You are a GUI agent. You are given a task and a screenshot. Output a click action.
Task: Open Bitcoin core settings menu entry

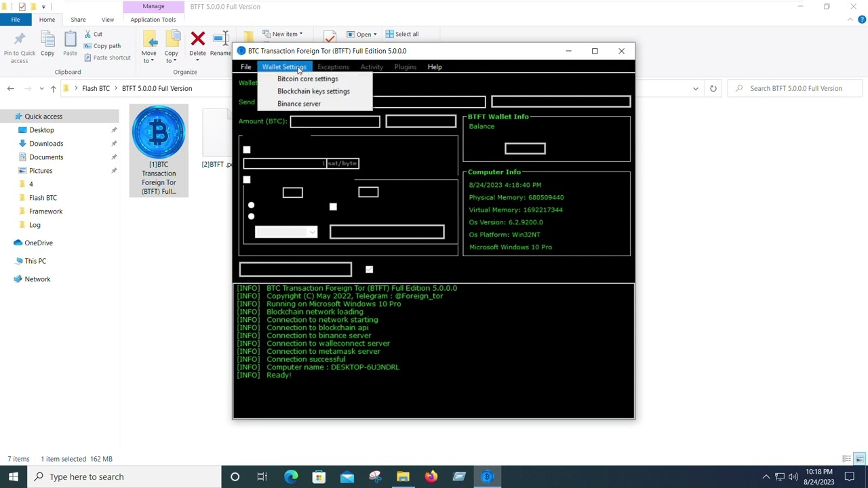coord(307,79)
